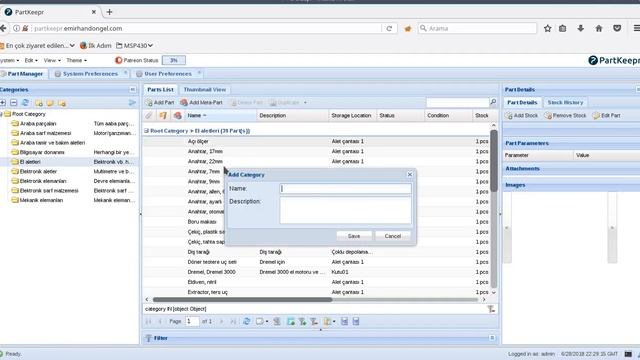Image resolution: width=640 pixels, height=360 pixels.
Task: Go to last page of parts
Action: click(x=233, y=322)
